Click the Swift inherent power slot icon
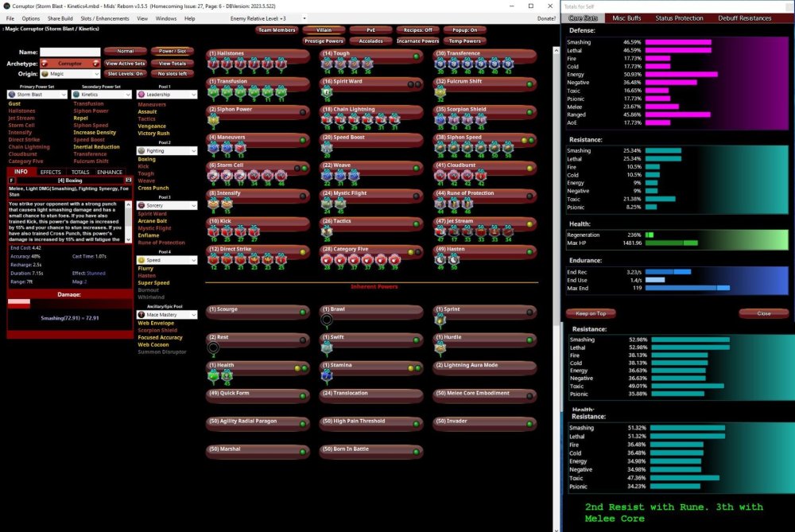 pyautogui.click(x=327, y=348)
